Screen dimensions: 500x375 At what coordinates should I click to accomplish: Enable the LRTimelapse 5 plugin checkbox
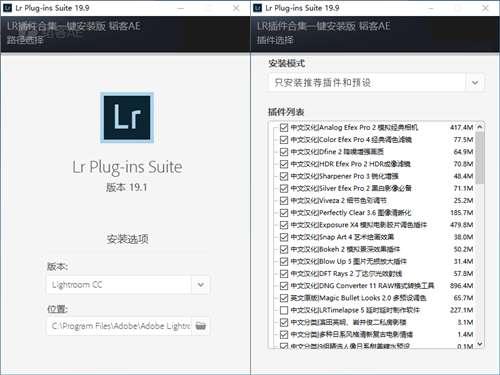pos(284,310)
